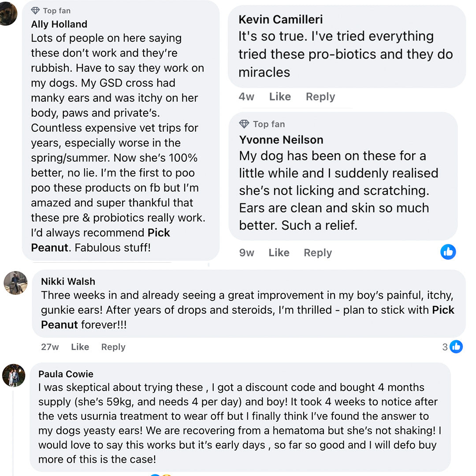The image size is (476, 476).
Task: Reply to Nikki Walsh's comment
Action: pos(113,347)
